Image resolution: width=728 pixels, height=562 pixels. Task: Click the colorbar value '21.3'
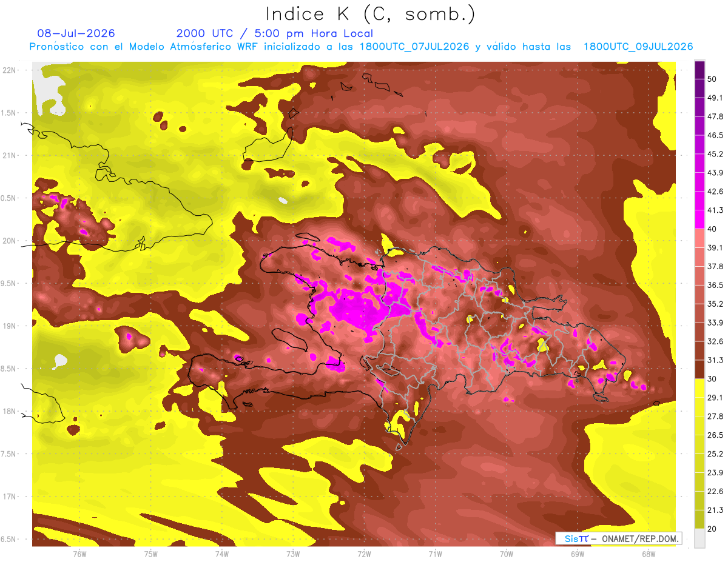click(715, 510)
